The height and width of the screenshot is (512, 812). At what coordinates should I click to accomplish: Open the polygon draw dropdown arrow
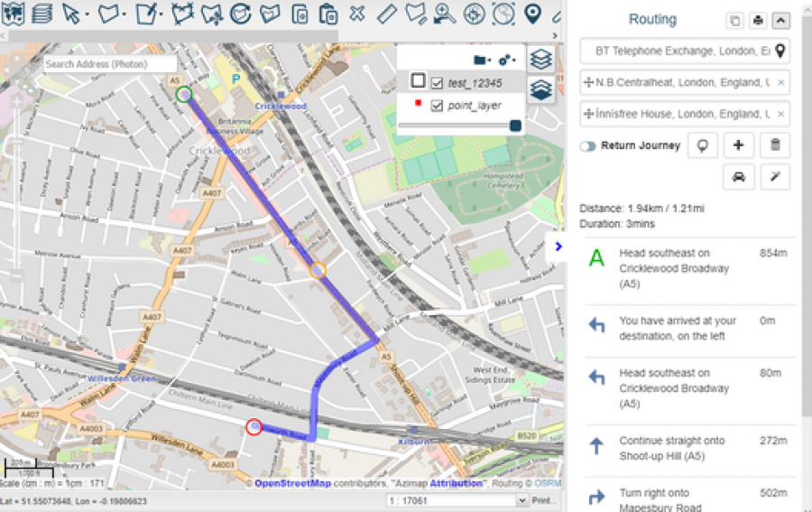(x=125, y=14)
